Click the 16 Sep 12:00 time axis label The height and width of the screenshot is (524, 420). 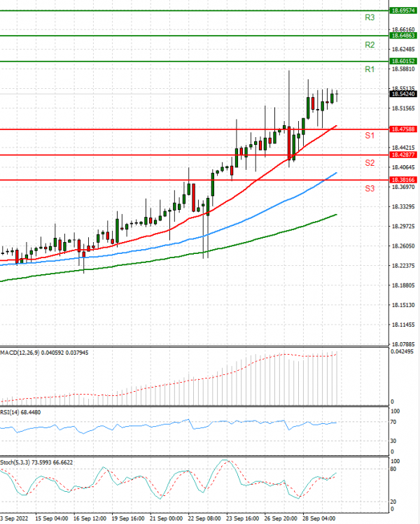(x=90, y=518)
